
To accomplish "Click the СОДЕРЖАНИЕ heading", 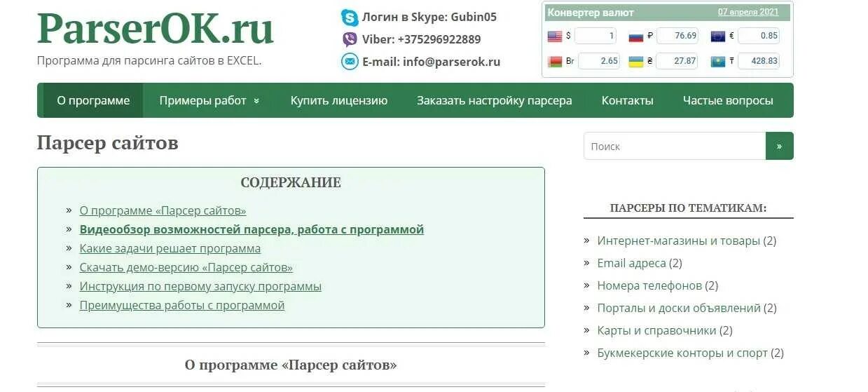I will coord(291,183).
